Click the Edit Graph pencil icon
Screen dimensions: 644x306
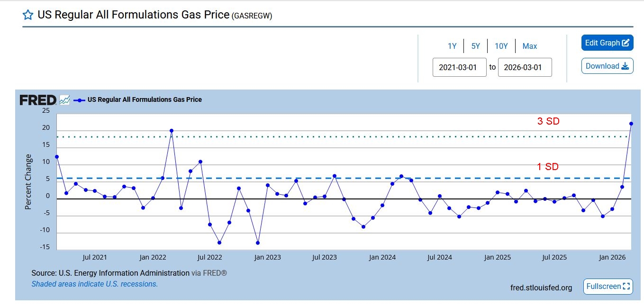(626, 43)
